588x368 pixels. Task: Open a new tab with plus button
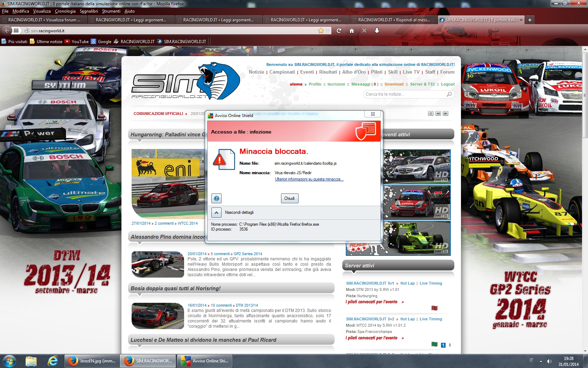(x=530, y=20)
